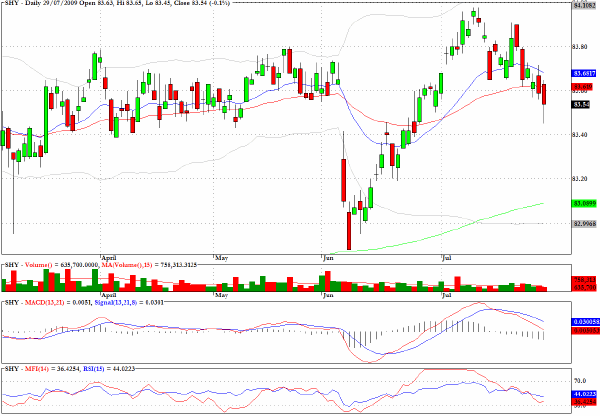Viewport: 600px width, 416px height.
Task: Select the blue 44.0223 RSI value label
Action: (x=584, y=394)
